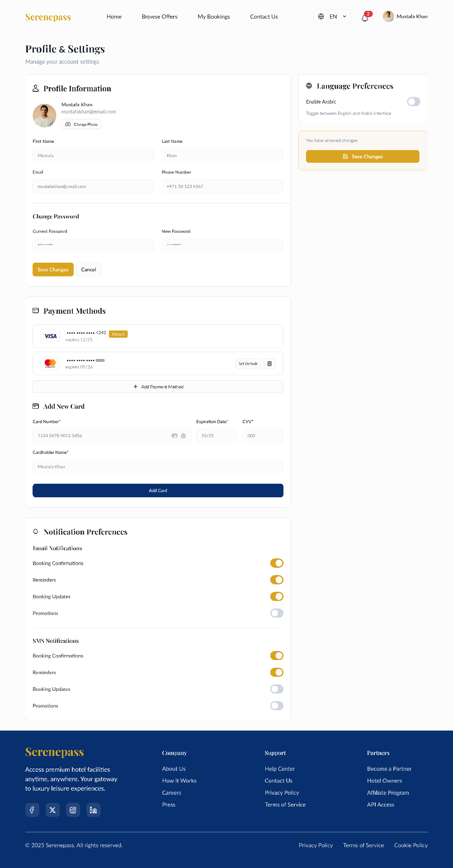Enable SMS Promotions toggle
453x868 pixels.
coord(277,706)
